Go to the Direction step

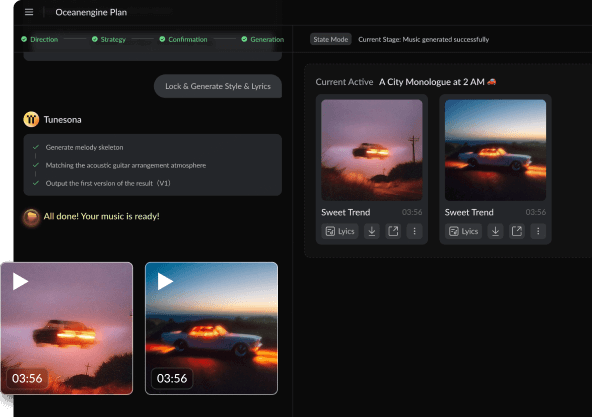point(40,39)
